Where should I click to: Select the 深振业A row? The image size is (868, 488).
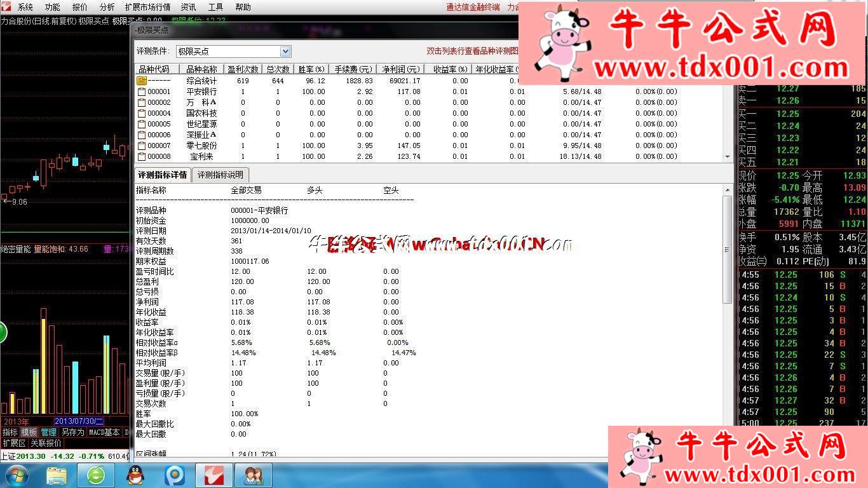(429, 135)
